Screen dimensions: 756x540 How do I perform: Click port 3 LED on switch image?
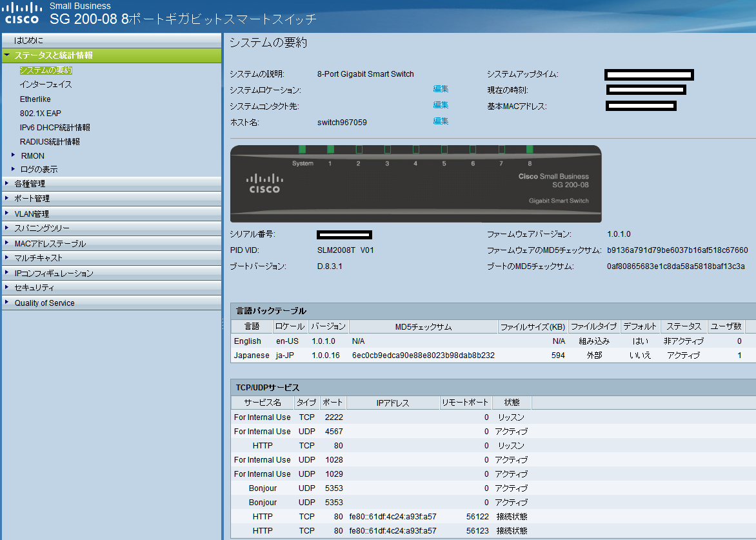tap(387, 150)
